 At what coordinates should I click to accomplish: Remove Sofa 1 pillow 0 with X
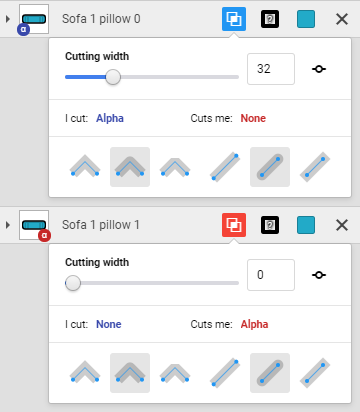[342, 19]
